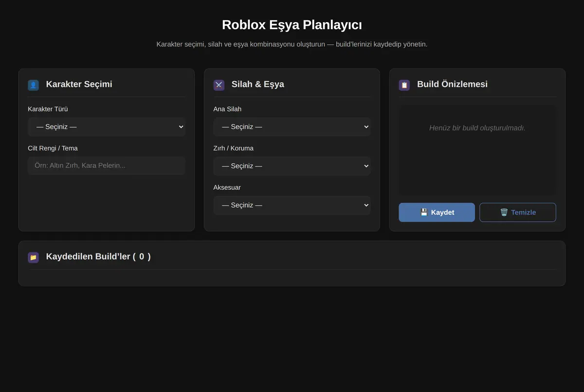Screen dimensions: 584x392
Task: Click the crossed swords Silah & Eşya icon
Action: pos(219,85)
